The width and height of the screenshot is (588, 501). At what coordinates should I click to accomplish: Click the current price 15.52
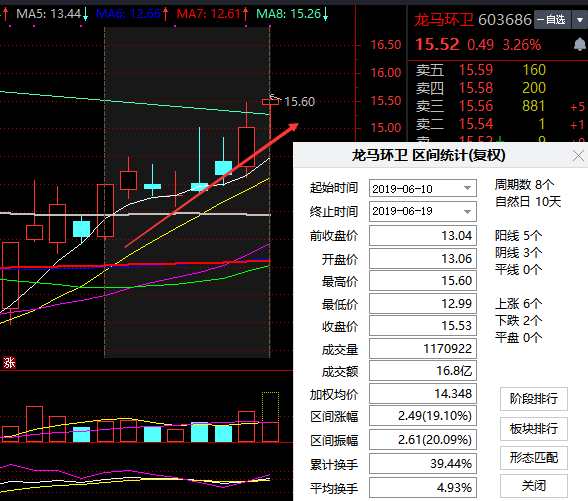437,44
